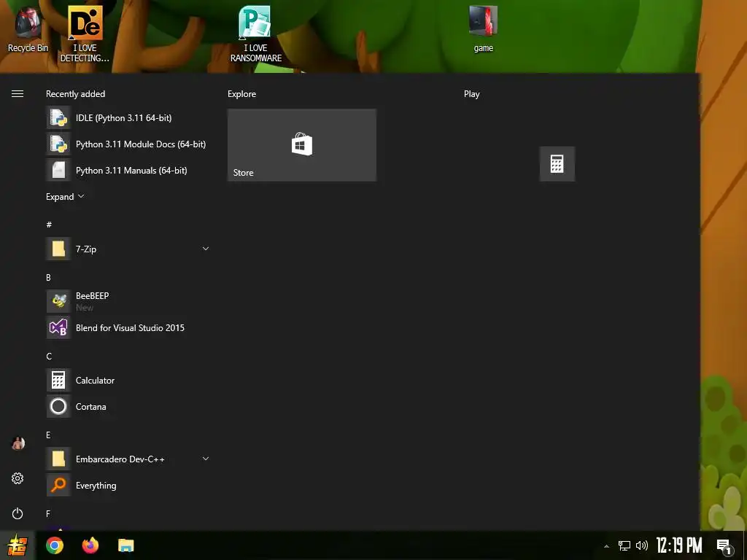Open the network tray icon
This screenshot has height=560, width=747.
pos(624,545)
